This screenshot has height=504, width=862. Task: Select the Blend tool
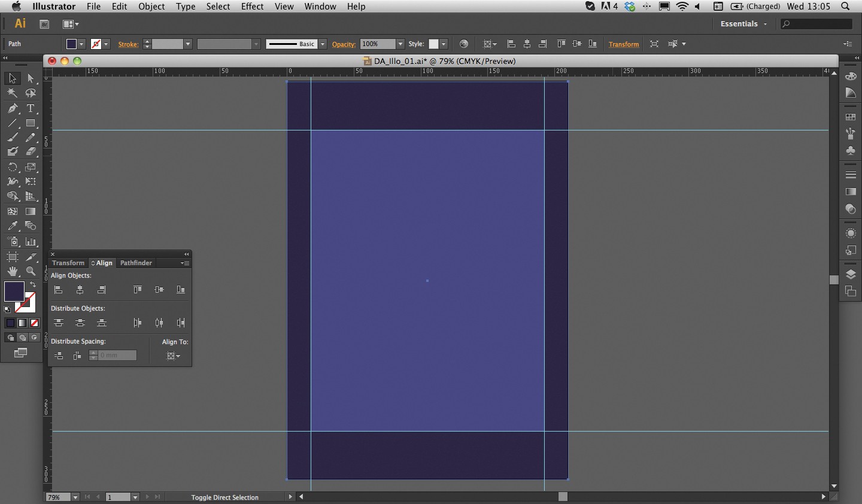[31, 226]
